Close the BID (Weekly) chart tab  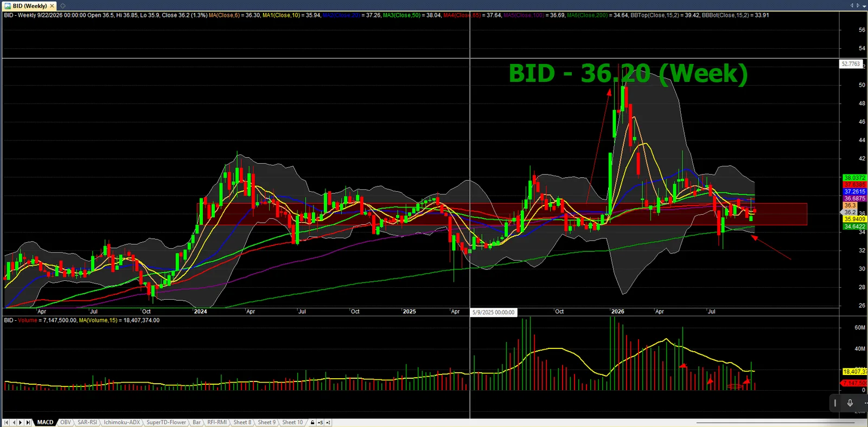52,6
